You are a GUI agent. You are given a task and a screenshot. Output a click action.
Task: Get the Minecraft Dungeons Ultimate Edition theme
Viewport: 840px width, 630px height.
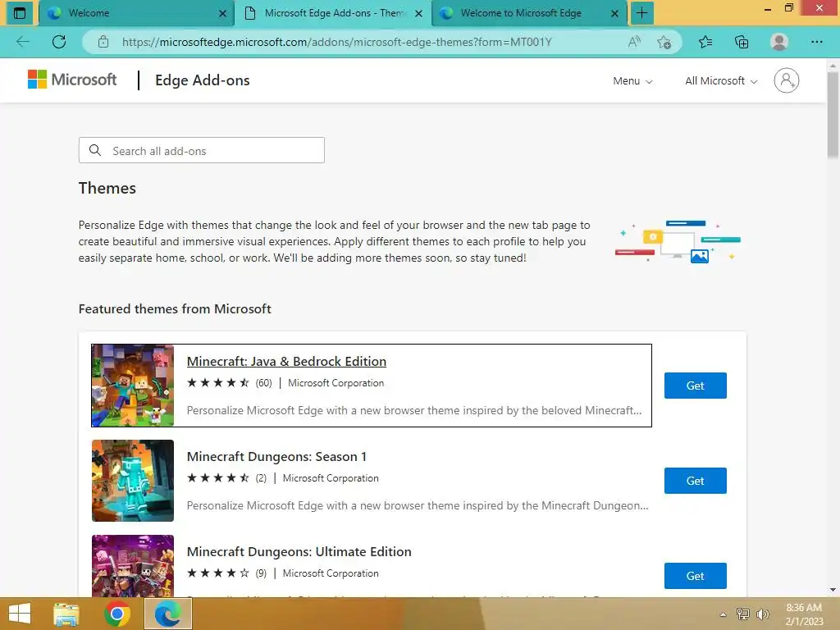[x=696, y=576]
